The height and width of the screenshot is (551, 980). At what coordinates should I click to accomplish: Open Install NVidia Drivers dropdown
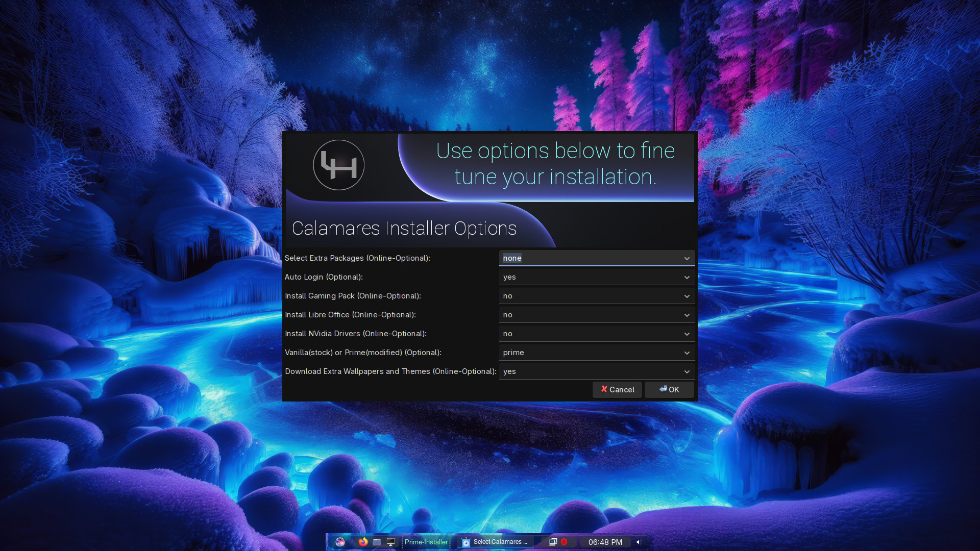pos(596,334)
